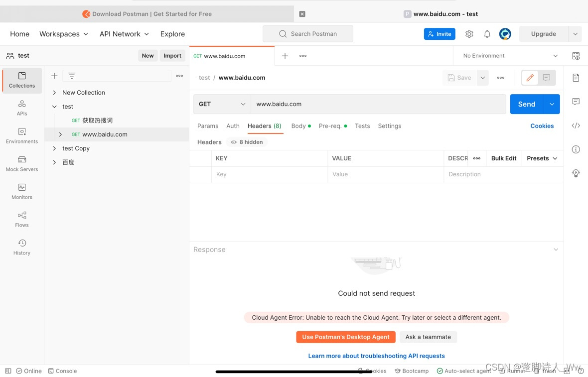Click the settings gear icon
588x377 pixels.
tap(469, 34)
